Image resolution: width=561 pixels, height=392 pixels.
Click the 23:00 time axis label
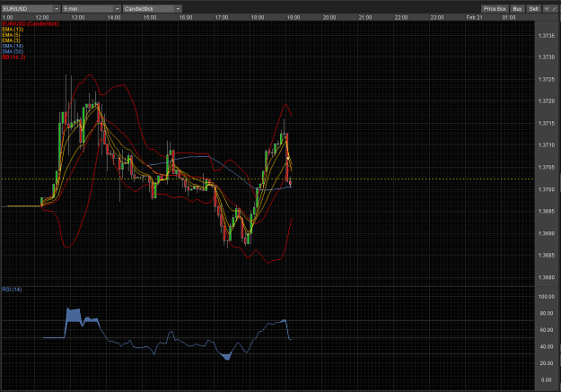click(437, 17)
